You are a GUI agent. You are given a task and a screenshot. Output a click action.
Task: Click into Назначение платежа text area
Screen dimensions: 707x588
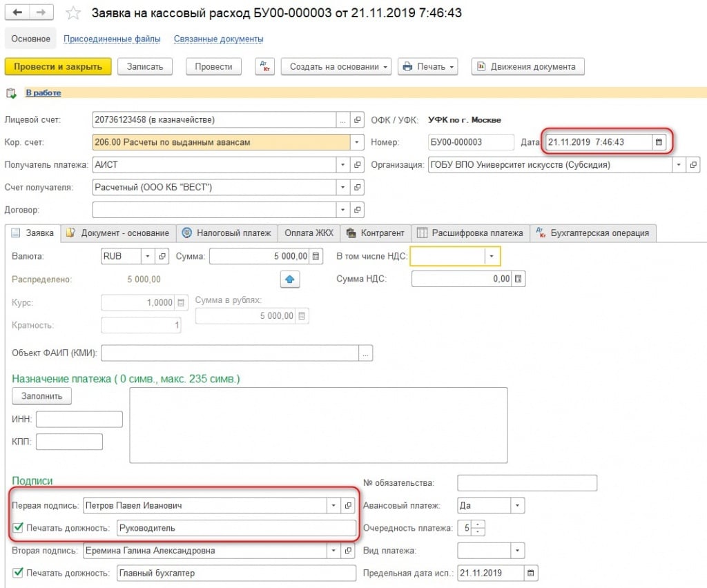(318, 424)
